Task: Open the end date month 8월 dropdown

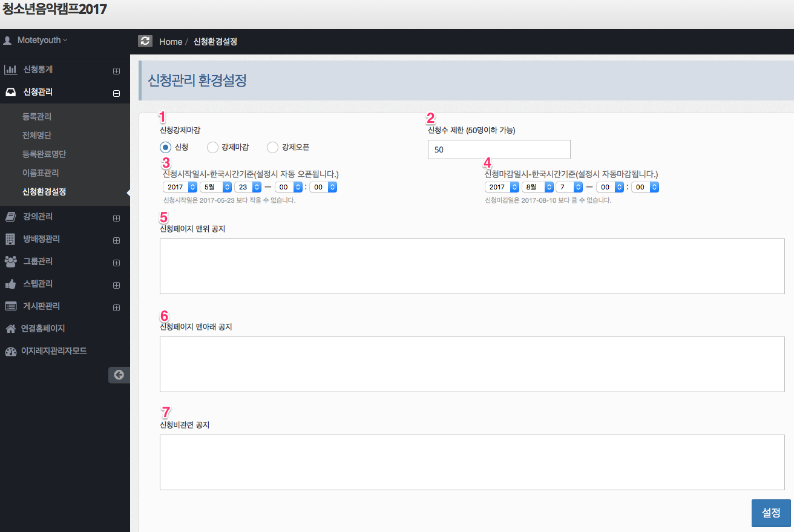Action: pyautogui.click(x=538, y=187)
